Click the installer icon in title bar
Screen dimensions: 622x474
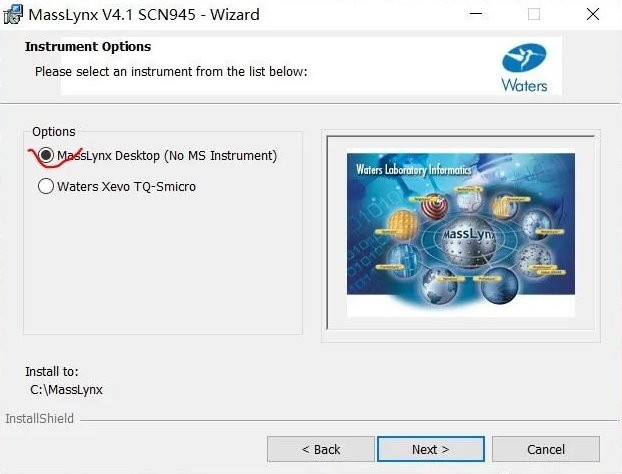point(13,15)
